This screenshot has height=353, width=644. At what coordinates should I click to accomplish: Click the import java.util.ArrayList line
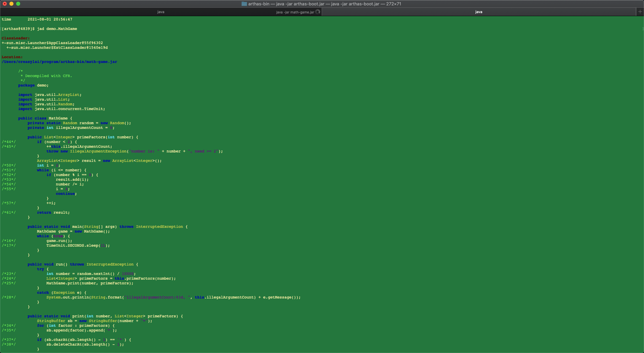tap(50, 95)
